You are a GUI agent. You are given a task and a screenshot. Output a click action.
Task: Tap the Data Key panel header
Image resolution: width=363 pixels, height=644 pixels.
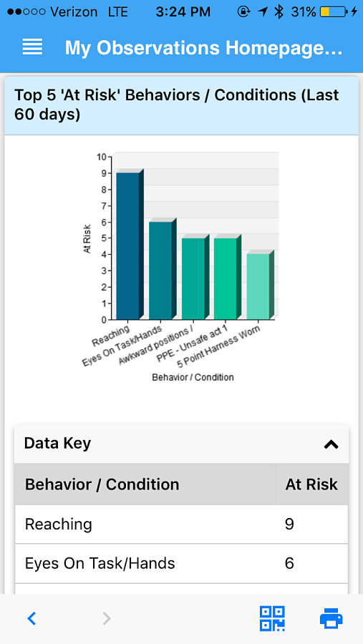[181, 444]
